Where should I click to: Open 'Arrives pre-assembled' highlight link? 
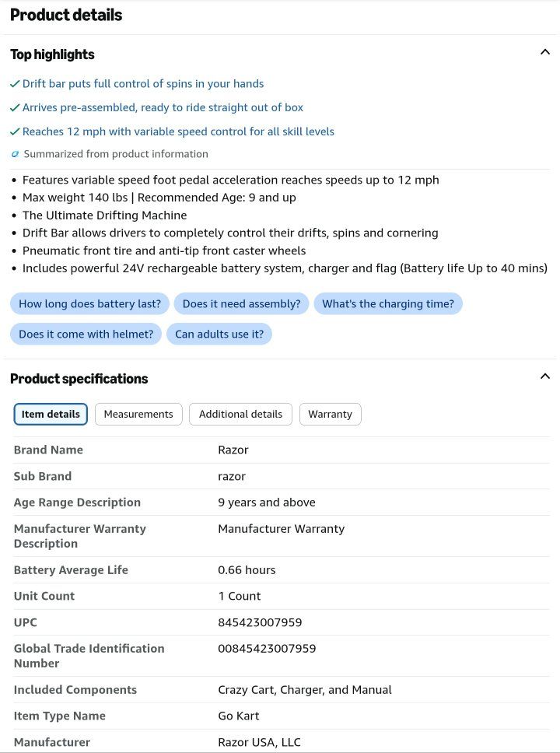click(x=163, y=107)
